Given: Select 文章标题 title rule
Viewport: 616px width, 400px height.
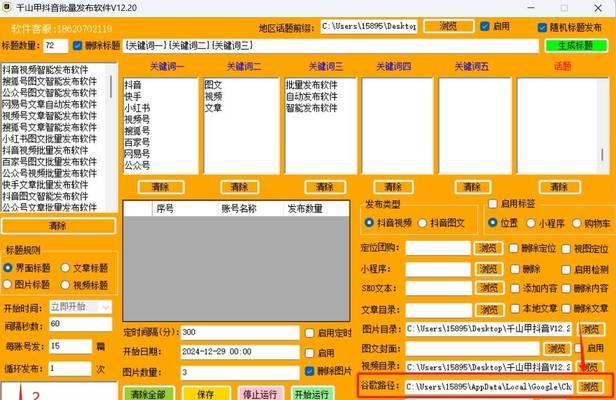Looking at the screenshot, I should (x=65, y=268).
